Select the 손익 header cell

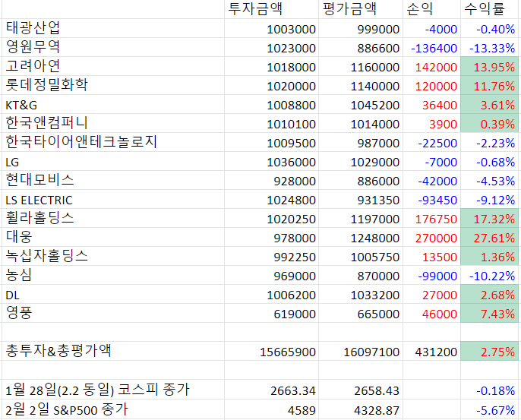pyautogui.click(x=431, y=9)
